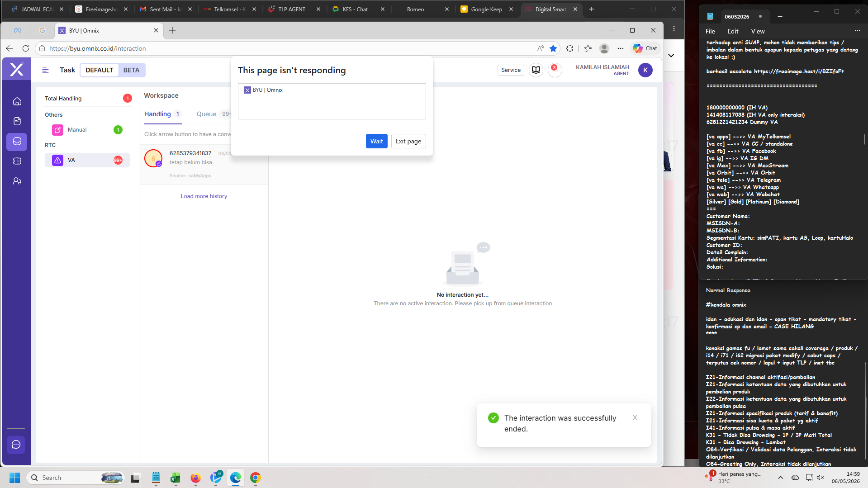Select the Manual handling item
The width and height of the screenshot is (868, 488).
[x=87, y=130]
